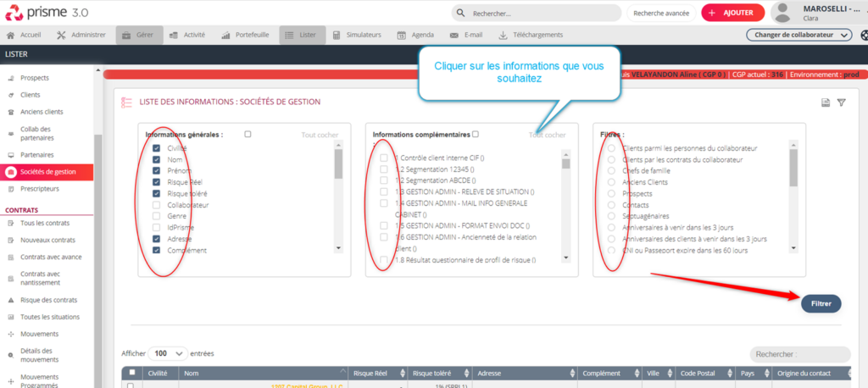The image size is (868, 388).
Task: Select Risque des contrats in sidebar
Action: tap(47, 300)
